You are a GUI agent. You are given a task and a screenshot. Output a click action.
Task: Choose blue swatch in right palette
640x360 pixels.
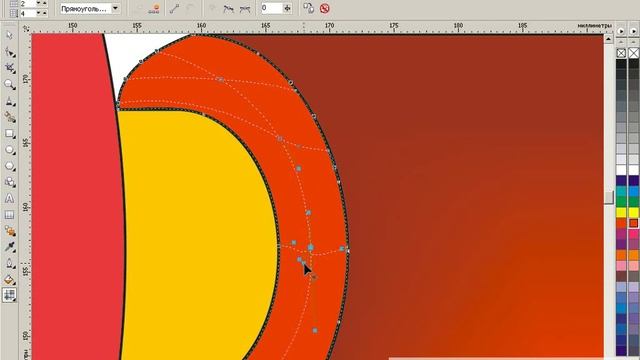coord(633,191)
